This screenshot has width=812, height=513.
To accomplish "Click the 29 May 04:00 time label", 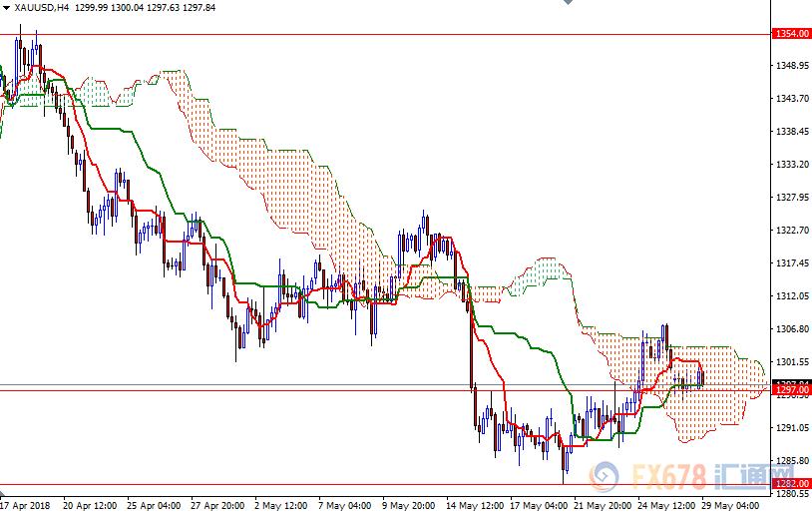I will [x=733, y=505].
